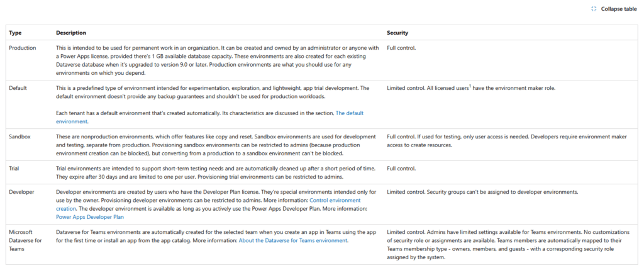644x273 pixels.
Task: Click the Teams row 'Admins have limited settings' text
Action: pyautogui.click(x=496, y=232)
